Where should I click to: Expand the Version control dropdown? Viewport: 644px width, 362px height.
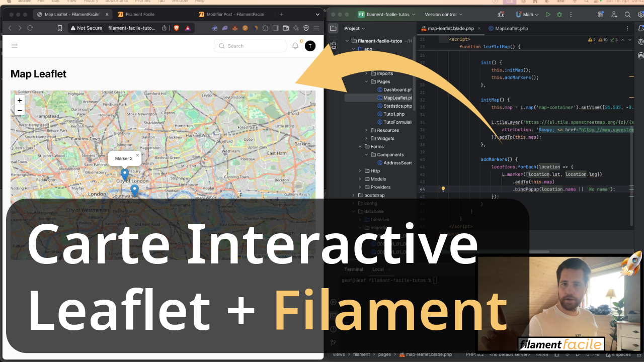[444, 15]
